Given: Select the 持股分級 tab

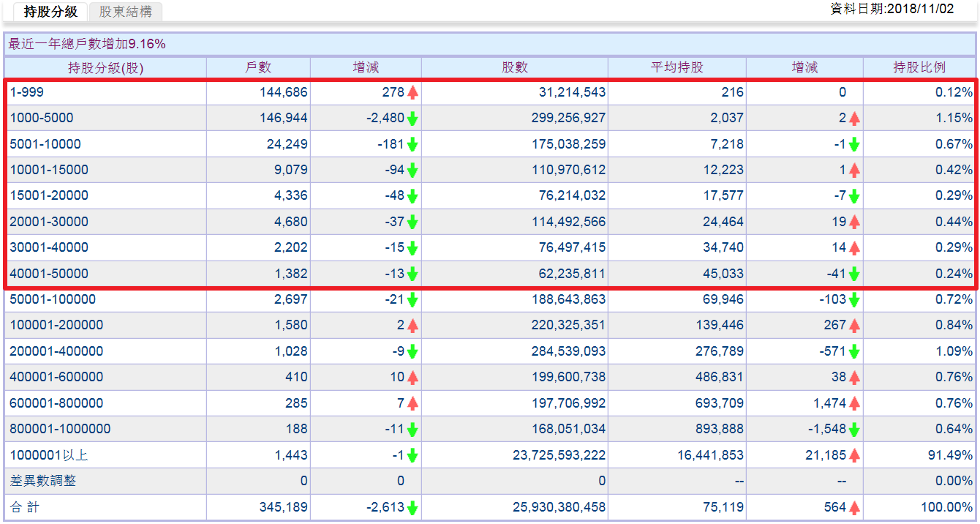Looking at the screenshot, I should pyautogui.click(x=50, y=12).
